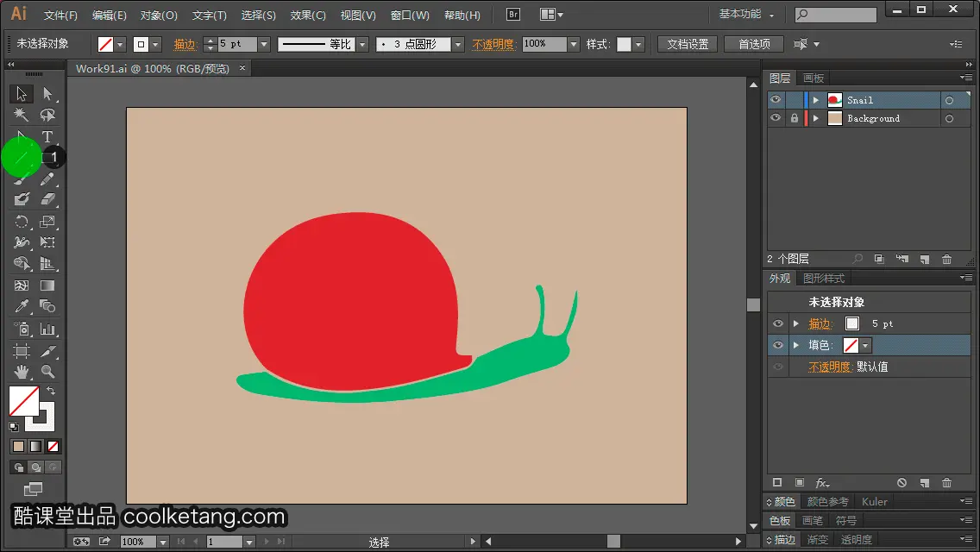The height and width of the screenshot is (552, 980).
Task: Select the Free Transform tool
Action: tap(47, 241)
